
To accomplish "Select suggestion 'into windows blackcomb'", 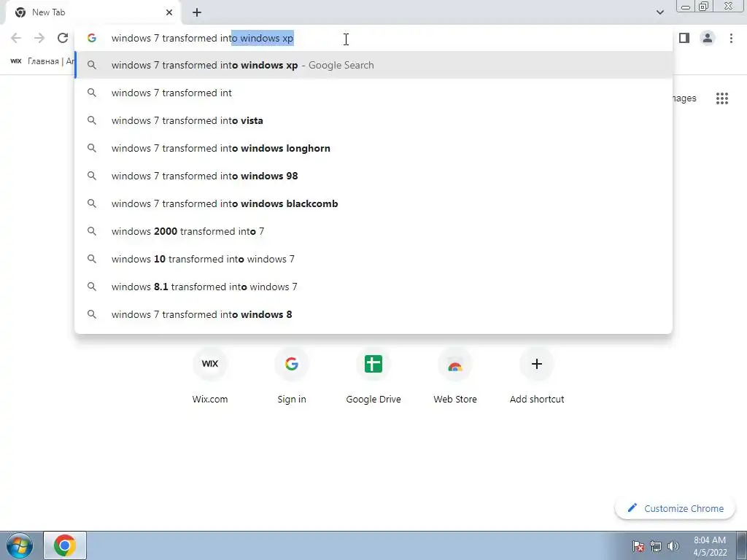I will [x=373, y=203].
